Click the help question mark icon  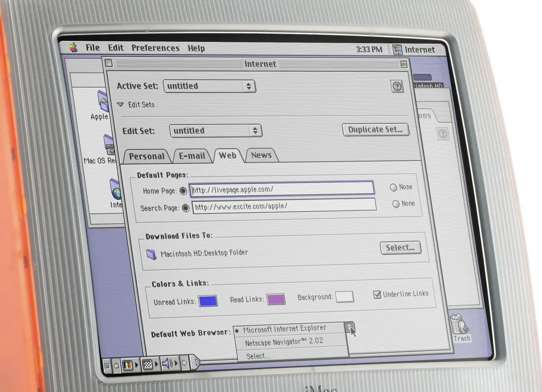tap(397, 87)
